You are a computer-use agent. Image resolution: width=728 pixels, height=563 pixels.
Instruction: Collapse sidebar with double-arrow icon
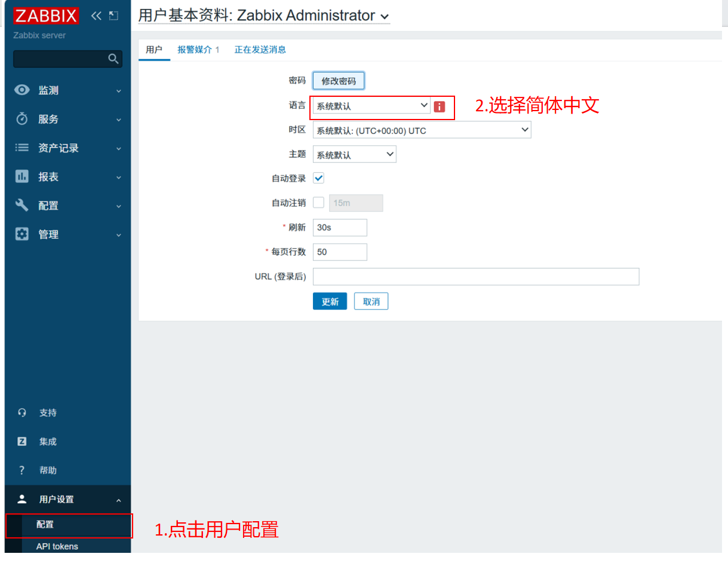pos(96,16)
